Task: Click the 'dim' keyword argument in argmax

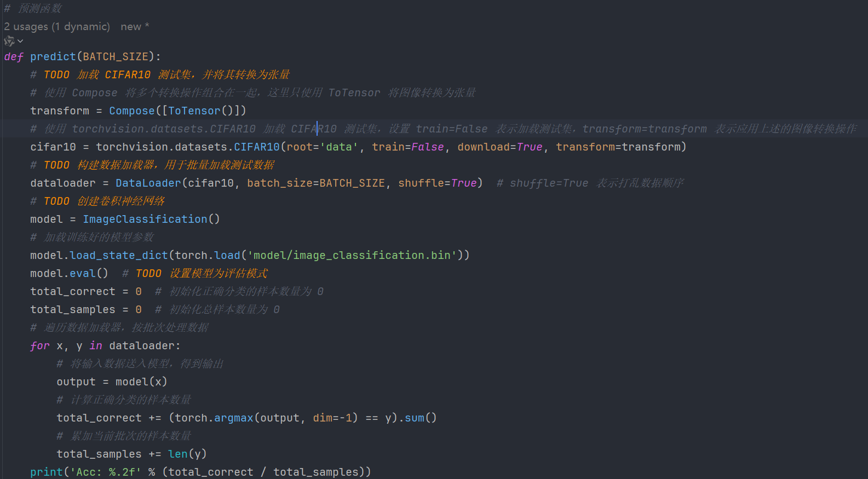Action: pyautogui.click(x=323, y=418)
